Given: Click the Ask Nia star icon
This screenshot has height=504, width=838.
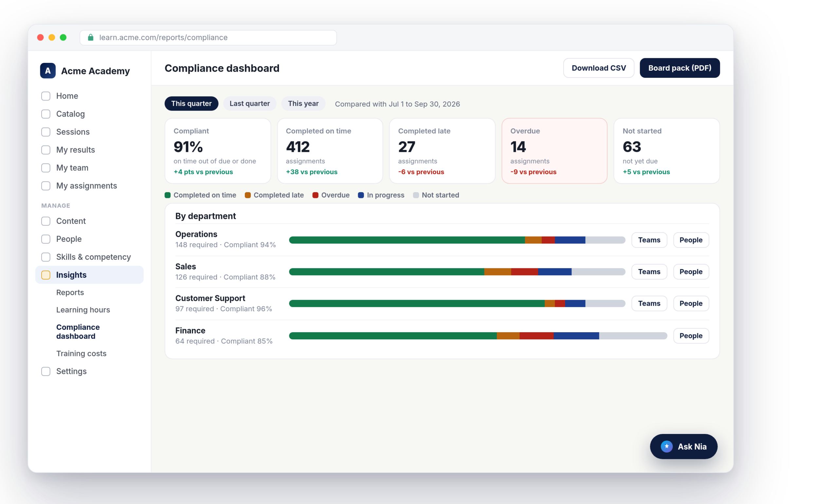Looking at the screenshot, I should 666,446.
